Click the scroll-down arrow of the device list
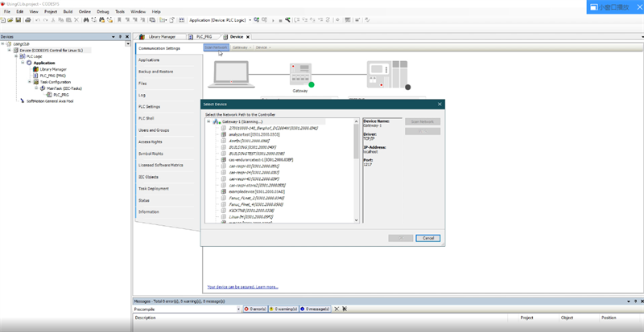Image resolution: width=644 pixels, height=332 pixels. click(x=356, y=220)
